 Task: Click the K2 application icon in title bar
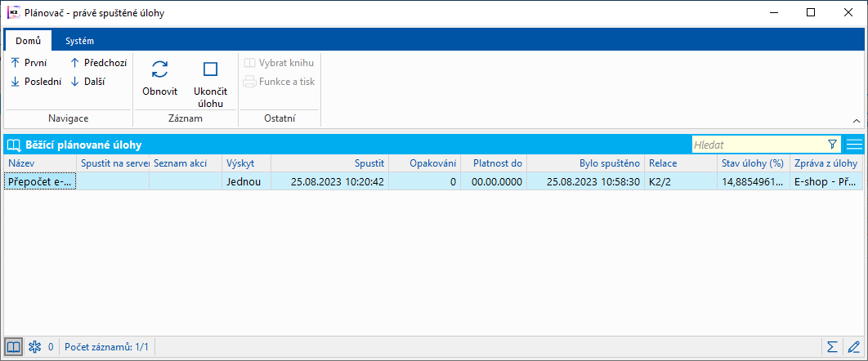[13, 13]
